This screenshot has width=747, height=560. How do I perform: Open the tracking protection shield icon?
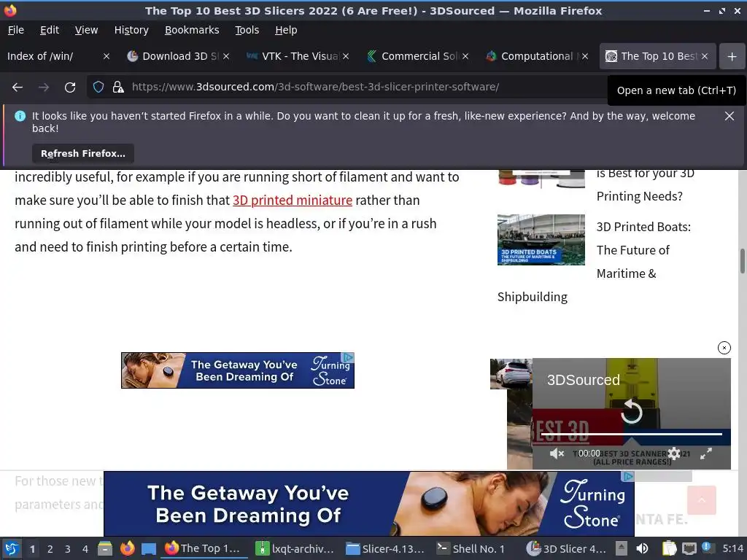(98, 87)
